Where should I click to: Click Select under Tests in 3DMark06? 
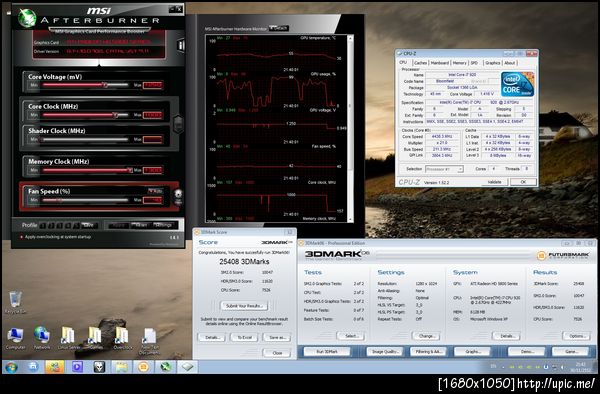point(351,336)
